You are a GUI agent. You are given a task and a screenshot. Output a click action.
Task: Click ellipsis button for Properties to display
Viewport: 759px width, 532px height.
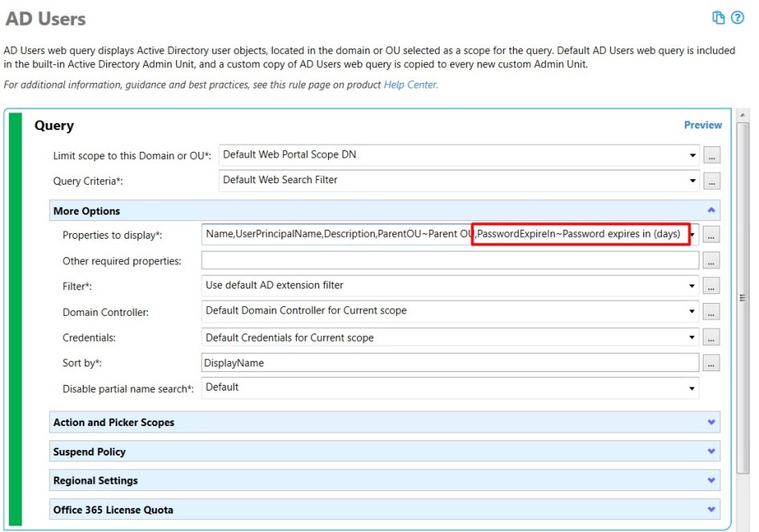click(x=711, y=235)
